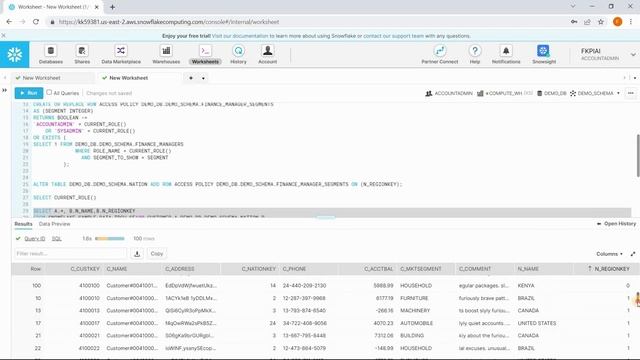Sort by C_ACCTBAL column header

pyautogui.click(x=379, y=269)
